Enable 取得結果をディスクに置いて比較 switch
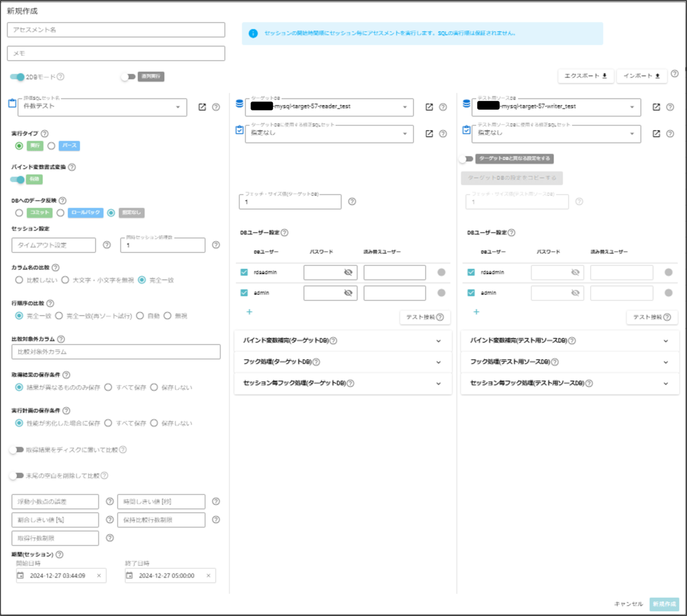687x616 pixels. pos(16,450)
